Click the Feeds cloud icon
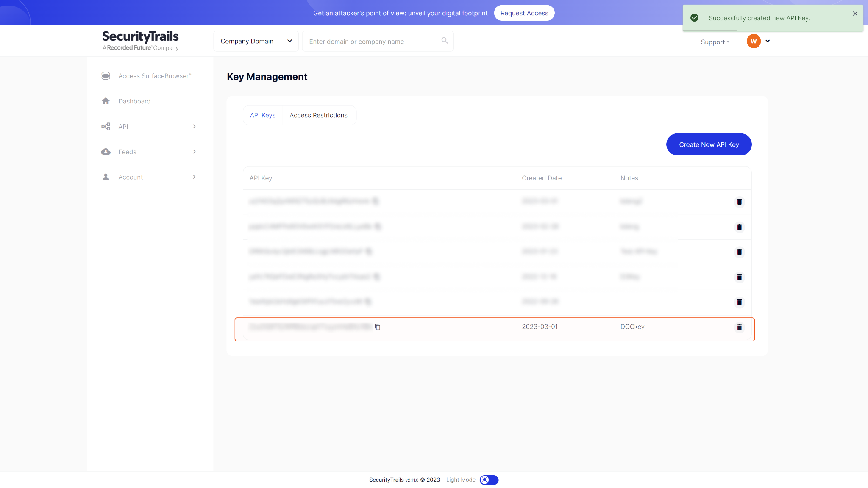The image size is (868, 488). [106, 152]
